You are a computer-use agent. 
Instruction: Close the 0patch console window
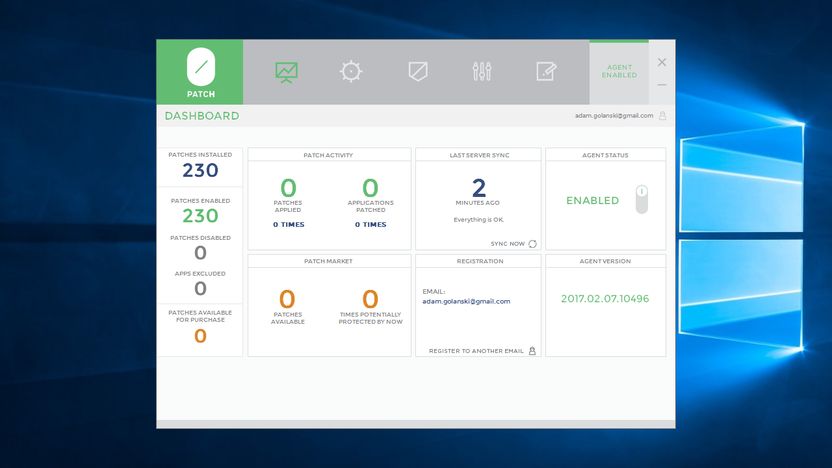[662, 62]
